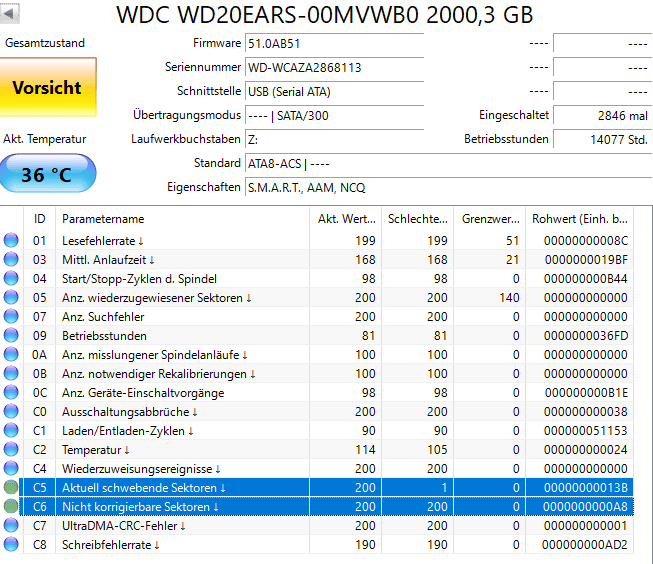Click the 36 °C temperature button

click(48, 174)
